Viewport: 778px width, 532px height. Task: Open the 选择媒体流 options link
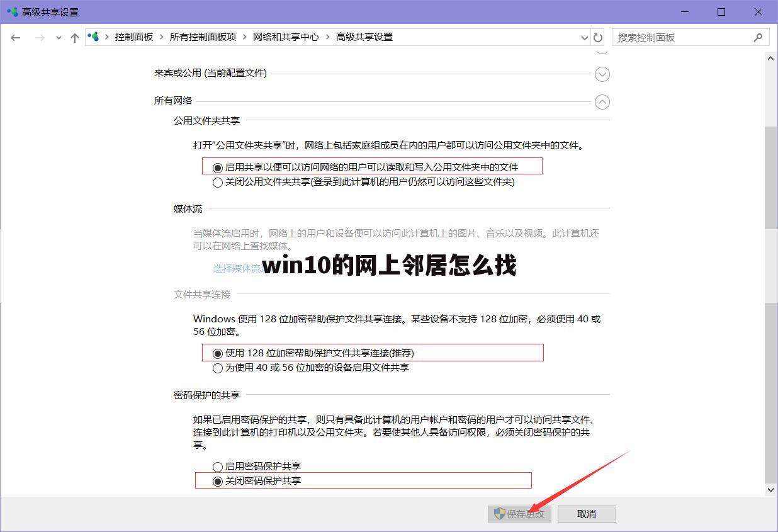pos(239,268)
